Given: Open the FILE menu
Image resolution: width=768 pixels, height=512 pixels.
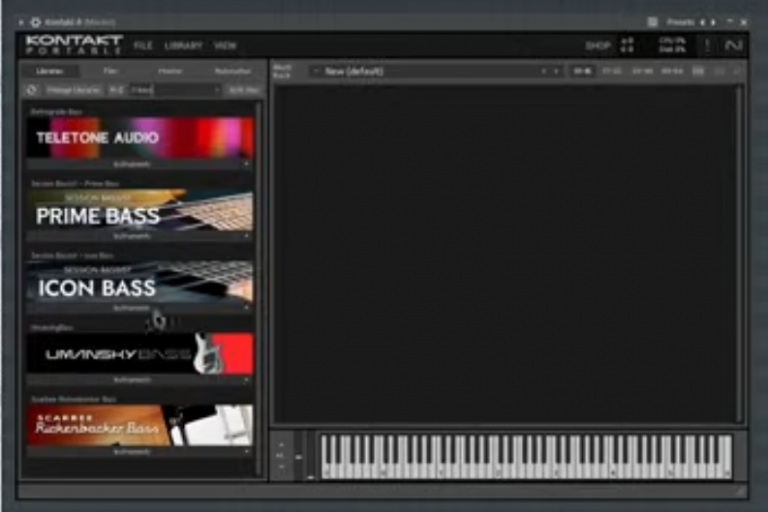Looking at the screenshot, I should point(143,46).
